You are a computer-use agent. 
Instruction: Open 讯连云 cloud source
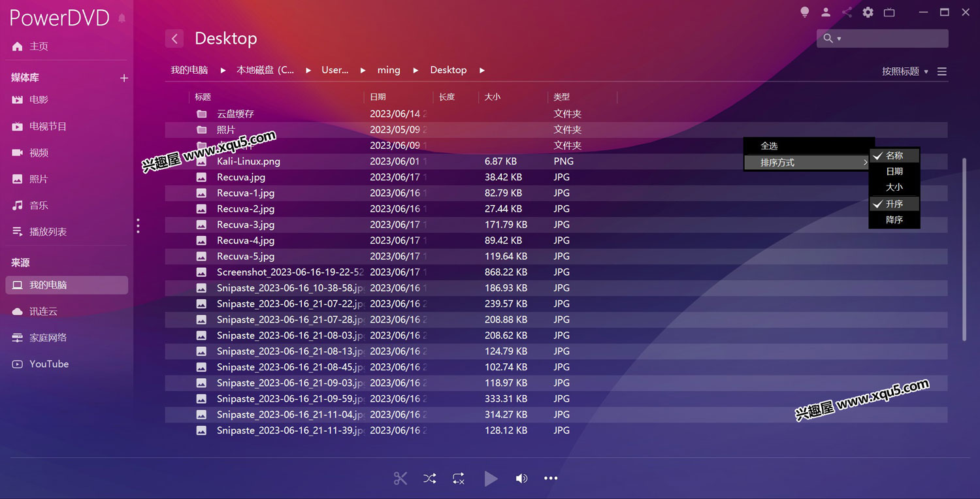(35, 312)
